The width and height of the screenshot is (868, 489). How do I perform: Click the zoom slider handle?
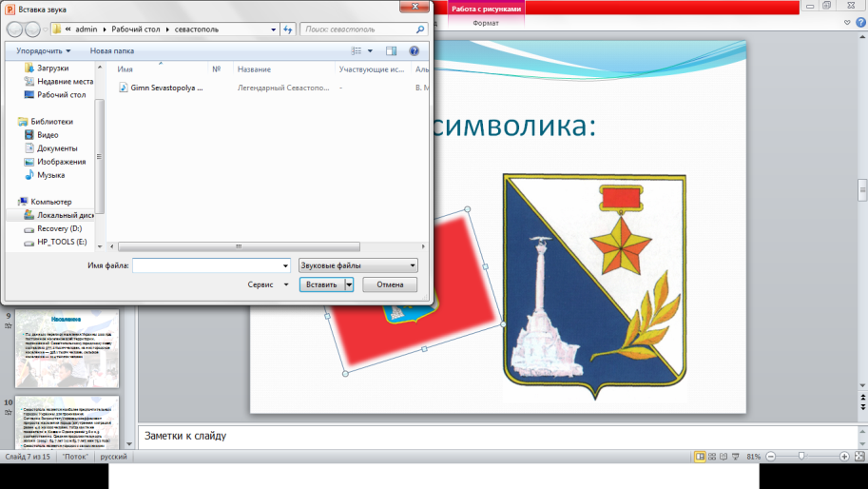click(801, 457)
